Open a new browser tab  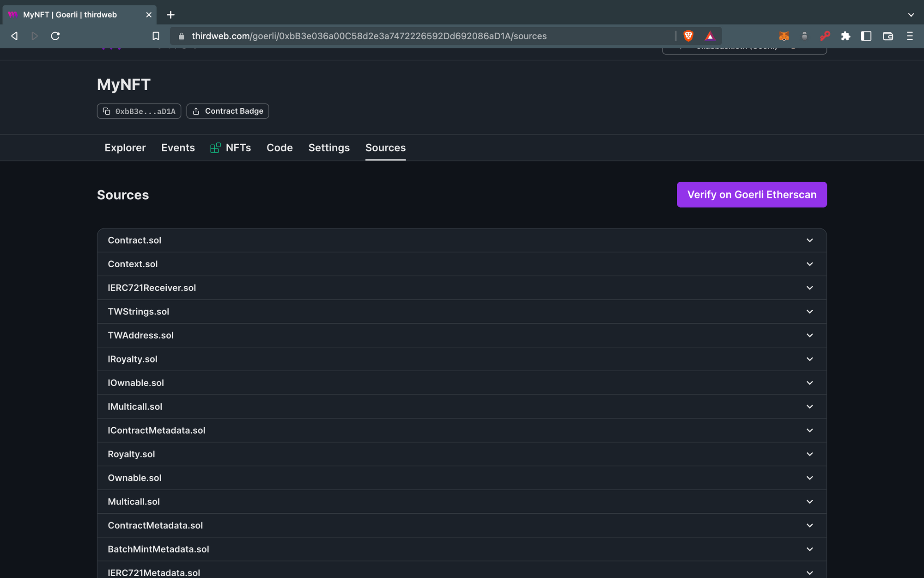(170, 14)
